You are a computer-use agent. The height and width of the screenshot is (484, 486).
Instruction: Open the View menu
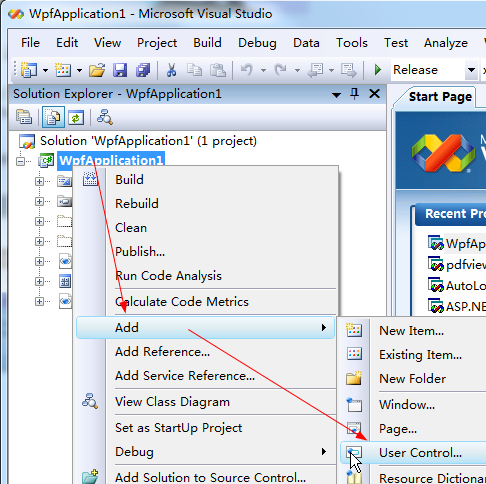tap(107, 43)
